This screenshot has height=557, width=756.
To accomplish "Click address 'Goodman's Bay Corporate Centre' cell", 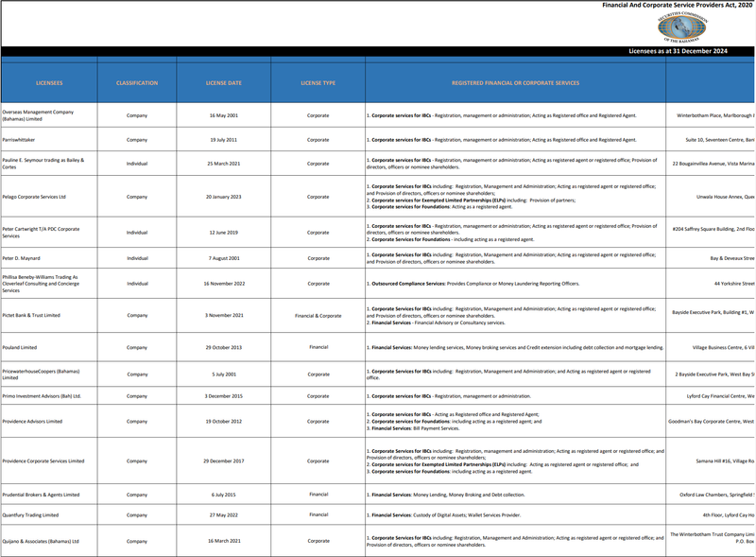I will (x=712, y=422).
